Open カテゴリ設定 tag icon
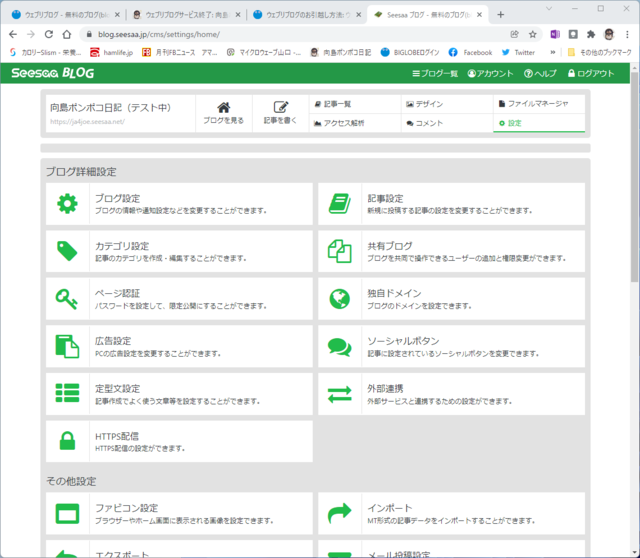This screenshot has width=640, height=558. point(67,251)
